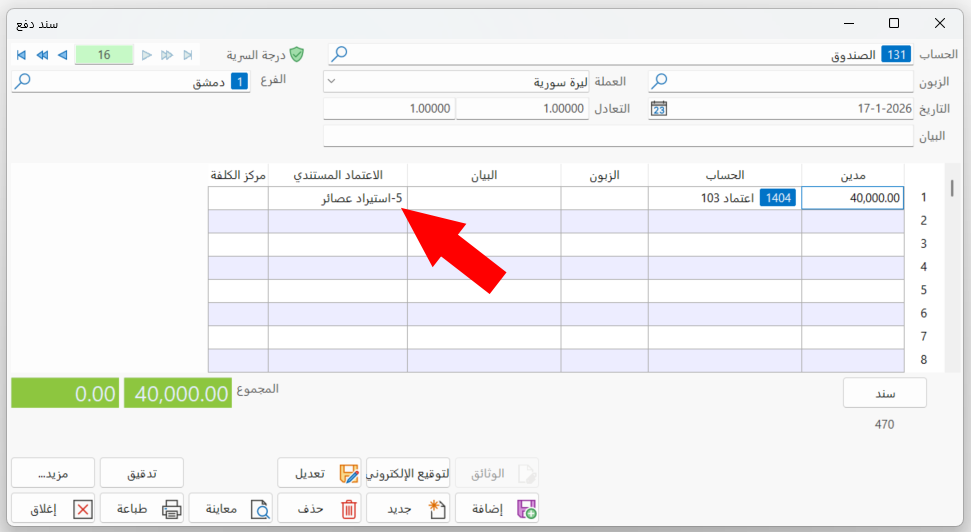
Task: Click the إغلاق close button
Action: click(53, 509)
